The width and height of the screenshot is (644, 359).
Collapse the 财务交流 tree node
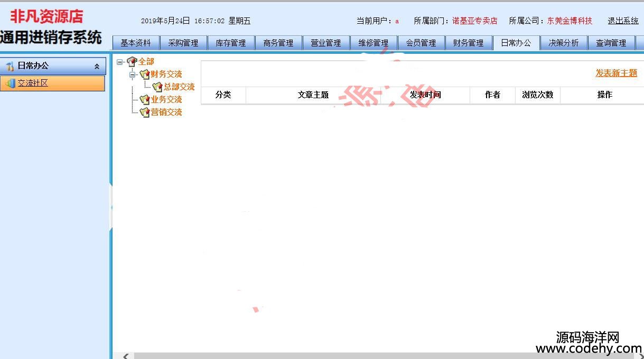point(132,74)
